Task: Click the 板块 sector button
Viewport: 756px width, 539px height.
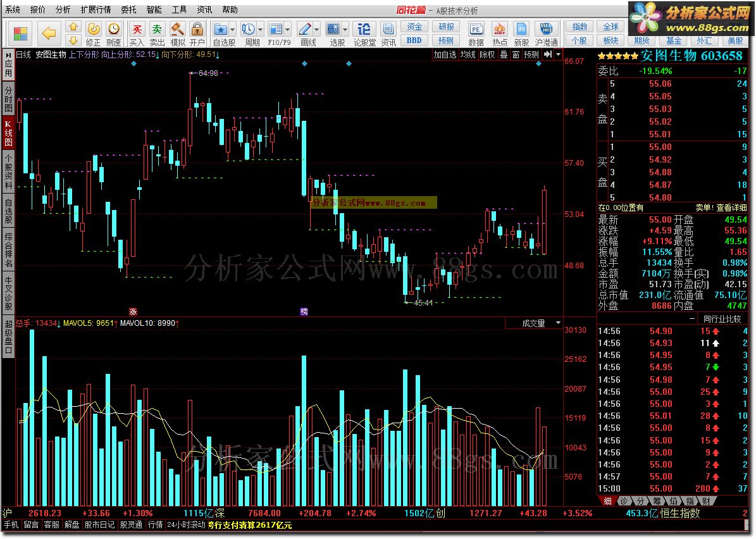Action: [610, 40]
